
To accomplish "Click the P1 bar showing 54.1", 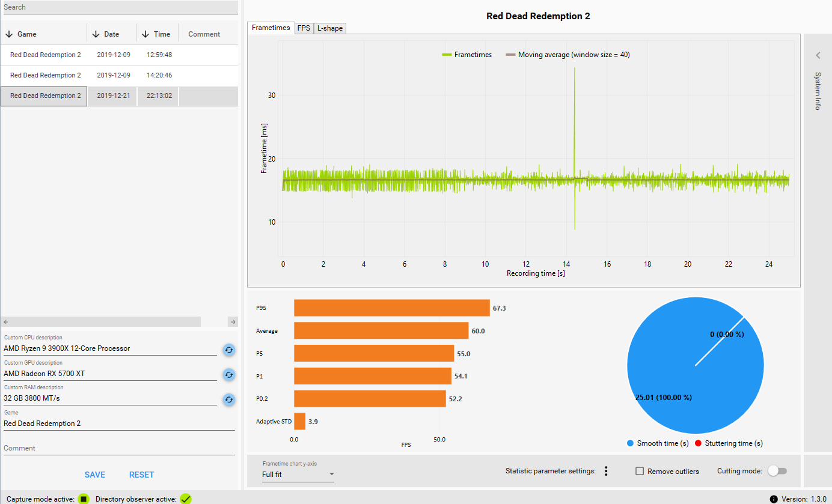I will [373, 377].
